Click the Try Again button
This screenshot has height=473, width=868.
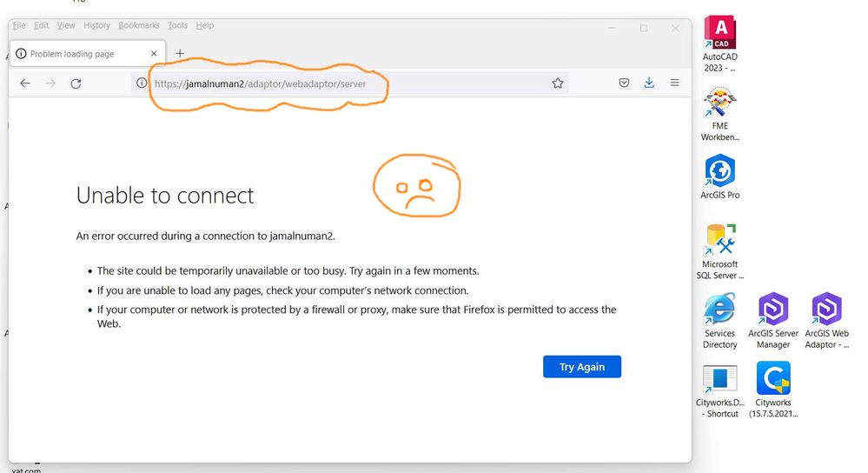[x=581, y=367]
